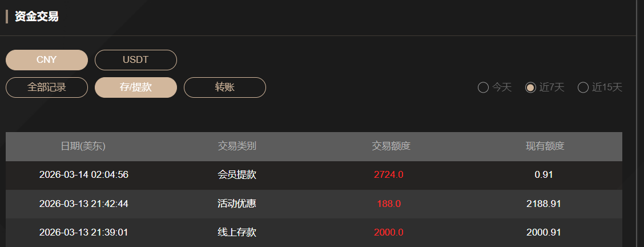Open the 转账 transfer records
The width and height of the screenshot is (644, 247).
pos(225,87)
